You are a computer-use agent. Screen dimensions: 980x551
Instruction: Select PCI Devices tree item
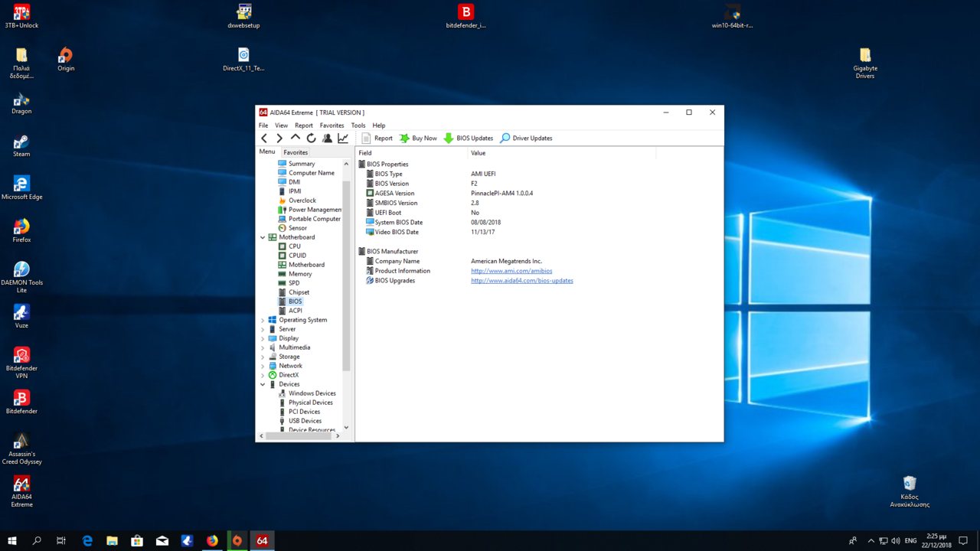pyautogui.click(x=304, y=412)
